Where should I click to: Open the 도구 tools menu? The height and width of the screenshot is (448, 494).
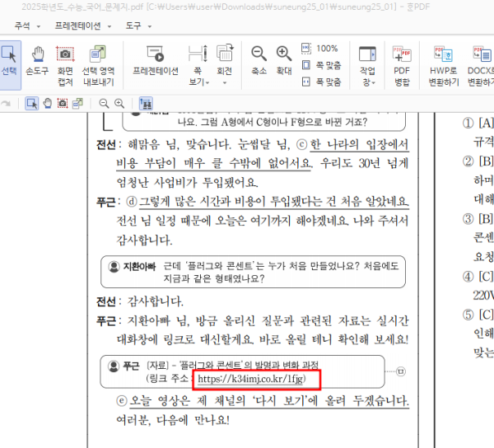click(137, 26)
